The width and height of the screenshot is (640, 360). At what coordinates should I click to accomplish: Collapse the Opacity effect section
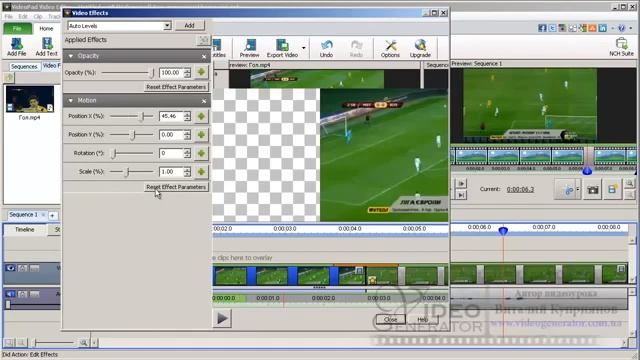71,56
